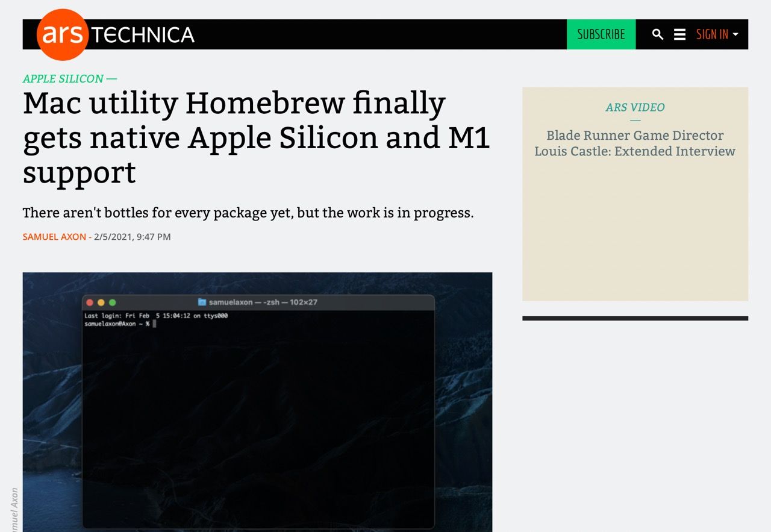Screen dimensions: 771x532
Task: Click the 'samuelaxon — -zsh — 102×27' title text
Action: point(263,302)
